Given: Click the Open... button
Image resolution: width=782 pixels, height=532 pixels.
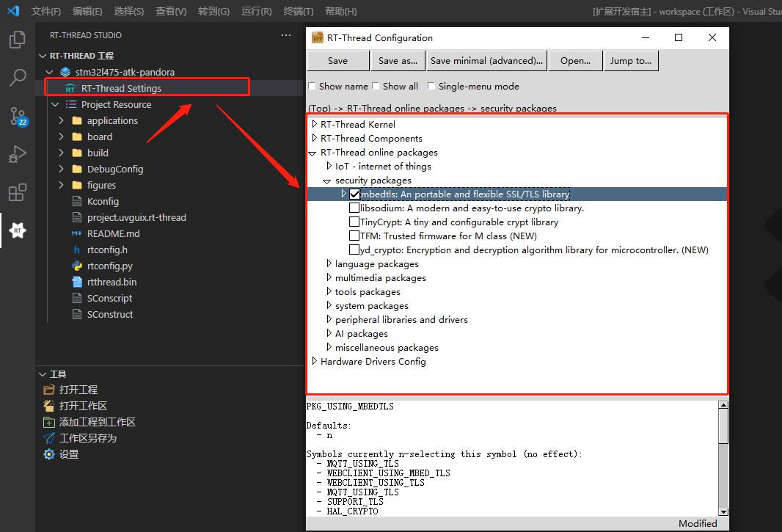Looking at the screenshot, I should [x=576, y=61].
